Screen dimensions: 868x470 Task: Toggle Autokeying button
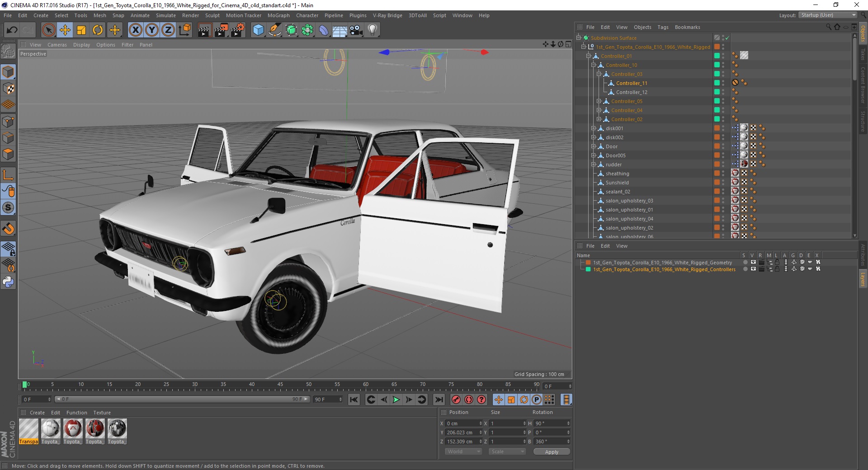(469, 399)
